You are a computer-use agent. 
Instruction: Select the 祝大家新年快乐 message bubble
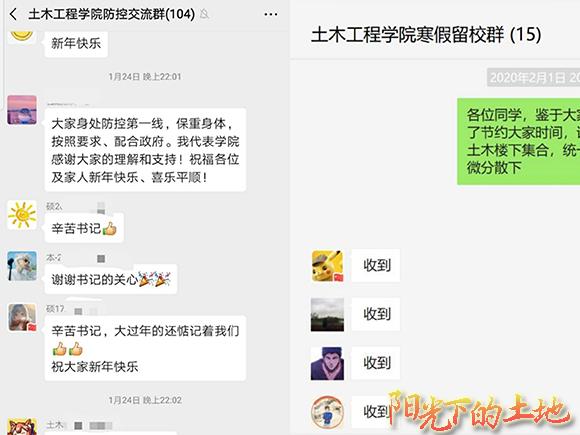tap(145, 348)
